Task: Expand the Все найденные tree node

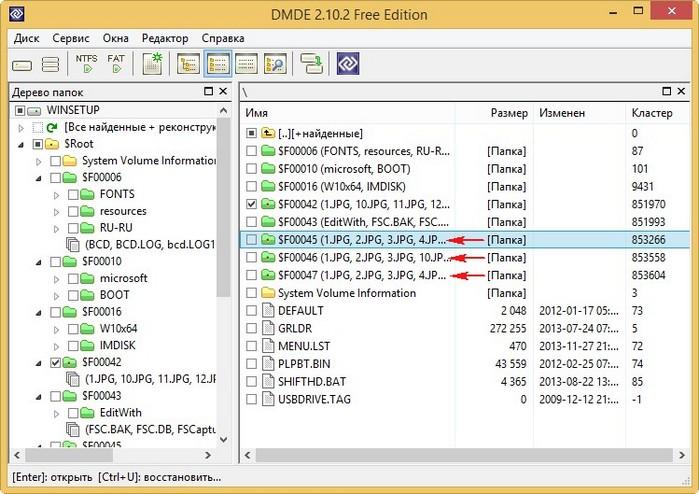Action: pyautogui.click(x=21, y=128)
